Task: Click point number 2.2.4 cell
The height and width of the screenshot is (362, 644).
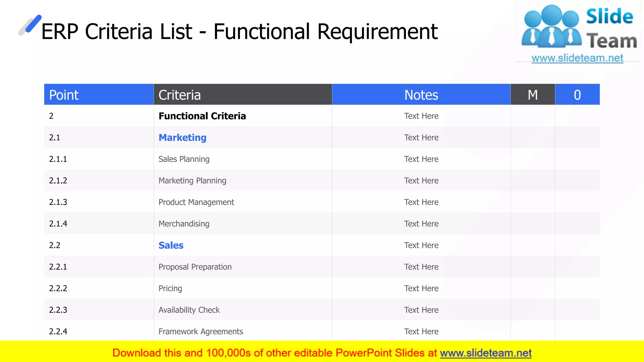Action: click(99, 331)
